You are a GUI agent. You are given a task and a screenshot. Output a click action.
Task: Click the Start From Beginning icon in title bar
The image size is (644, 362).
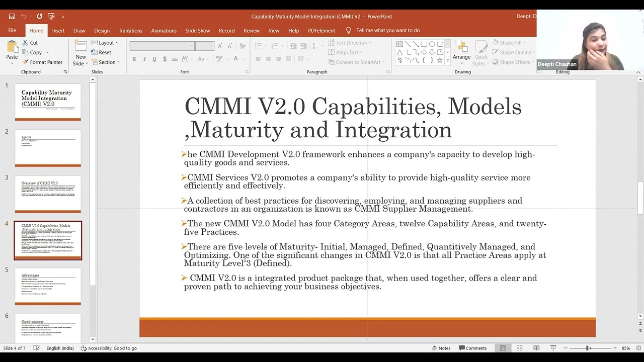coord(51,16)
